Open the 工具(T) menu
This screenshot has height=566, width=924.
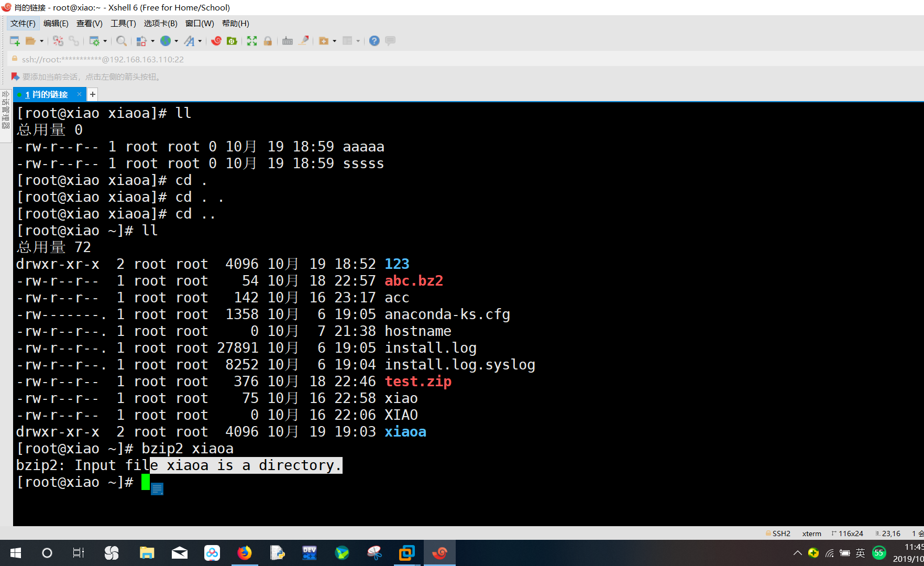click(123, 24)
